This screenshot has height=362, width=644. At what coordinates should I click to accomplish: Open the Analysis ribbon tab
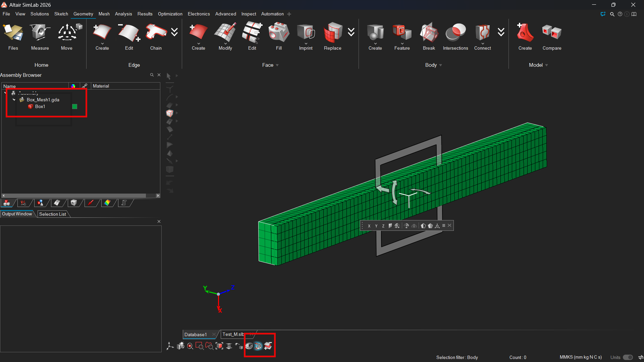click(123, 14)
